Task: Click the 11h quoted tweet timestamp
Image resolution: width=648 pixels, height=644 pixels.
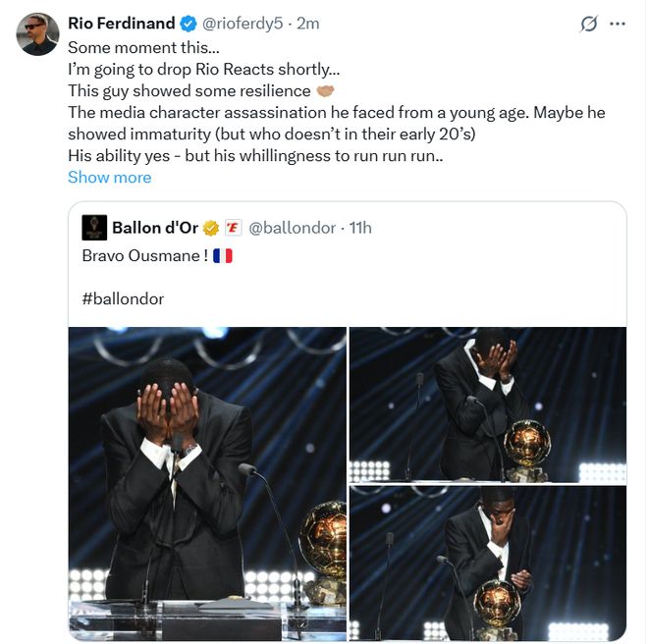Action: click(x=360, y=228)
